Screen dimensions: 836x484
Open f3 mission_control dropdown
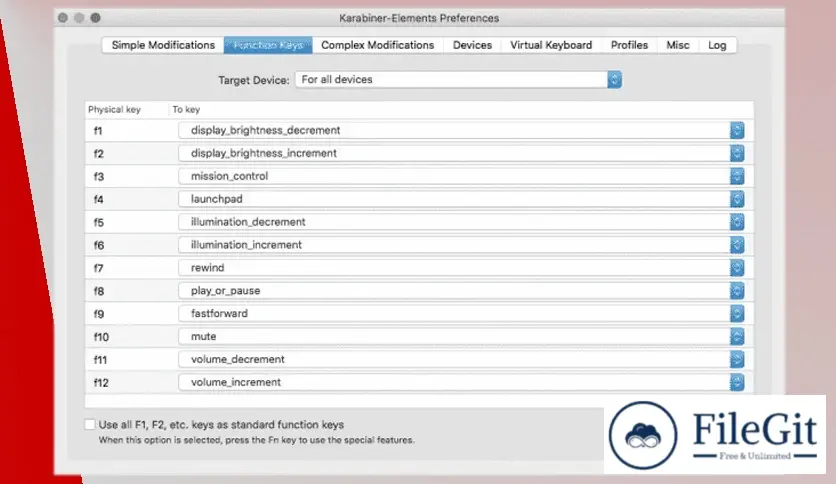click(x=461, y=176)
